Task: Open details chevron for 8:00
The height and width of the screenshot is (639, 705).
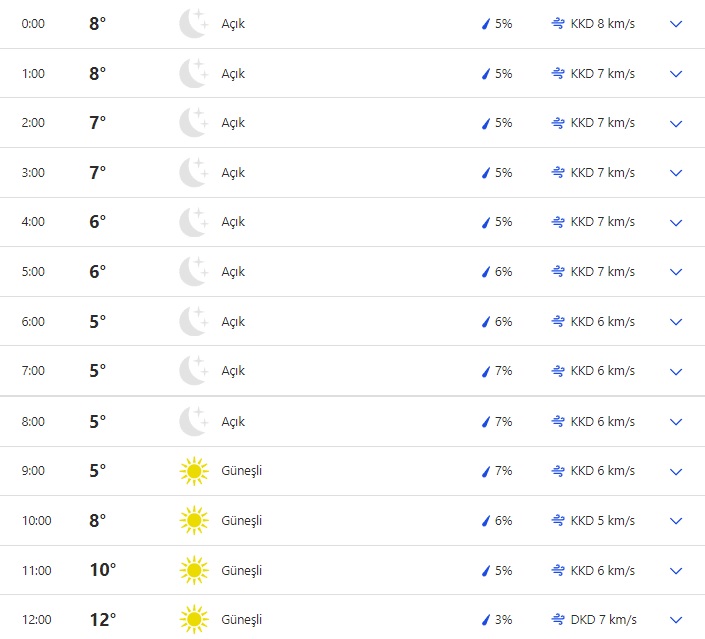Action: click(x=676, y=422)
